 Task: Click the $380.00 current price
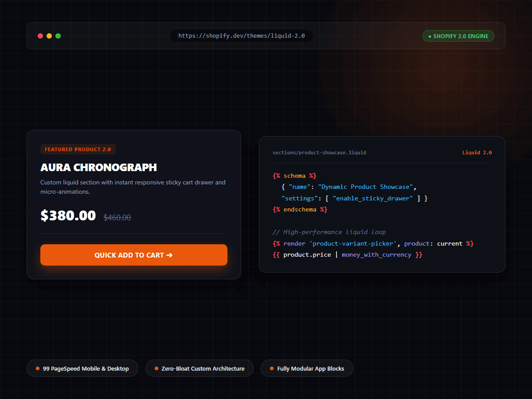click(x=68, y=215)
